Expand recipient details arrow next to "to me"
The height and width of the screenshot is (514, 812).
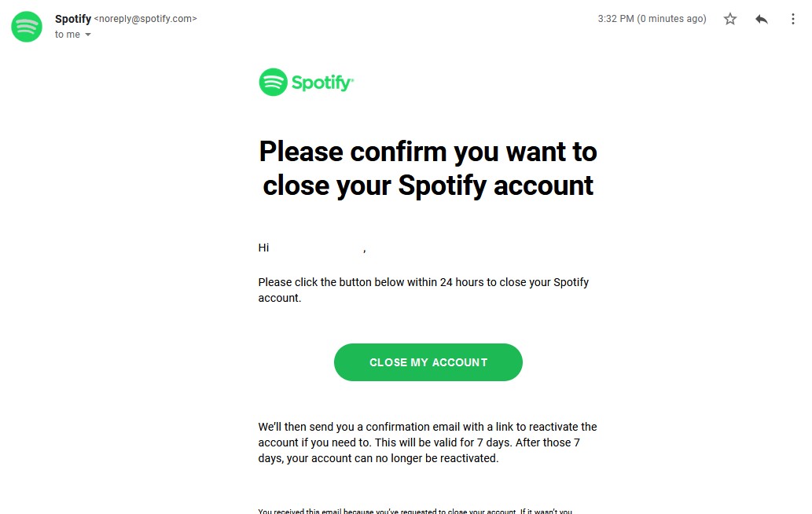pos(88,35)
